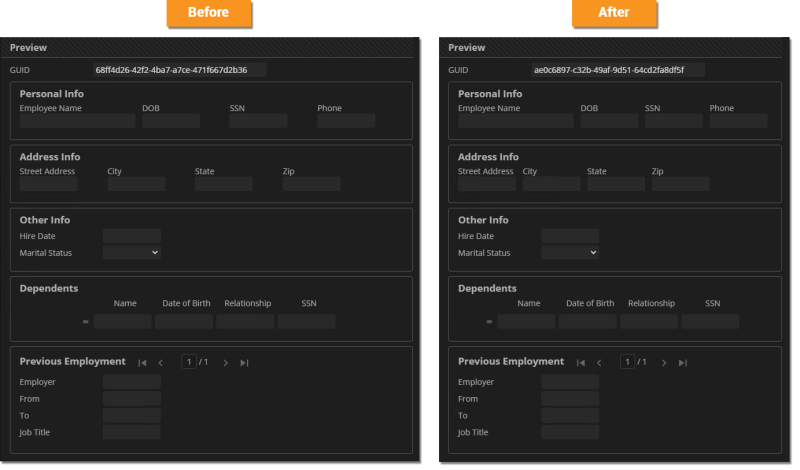This screenshot has width=800, height=470.
Task: Jump to last employment page in Before panel
Action: coord(245,363)
